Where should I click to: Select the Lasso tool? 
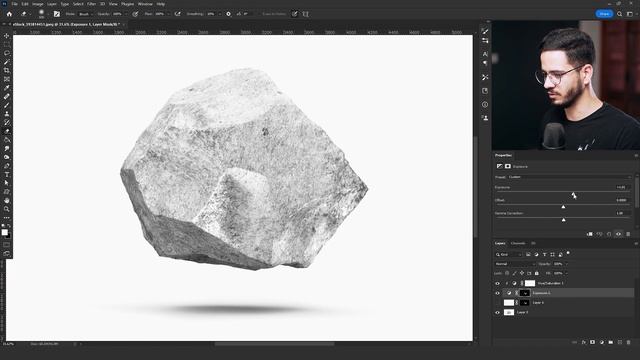coord(7,53)
